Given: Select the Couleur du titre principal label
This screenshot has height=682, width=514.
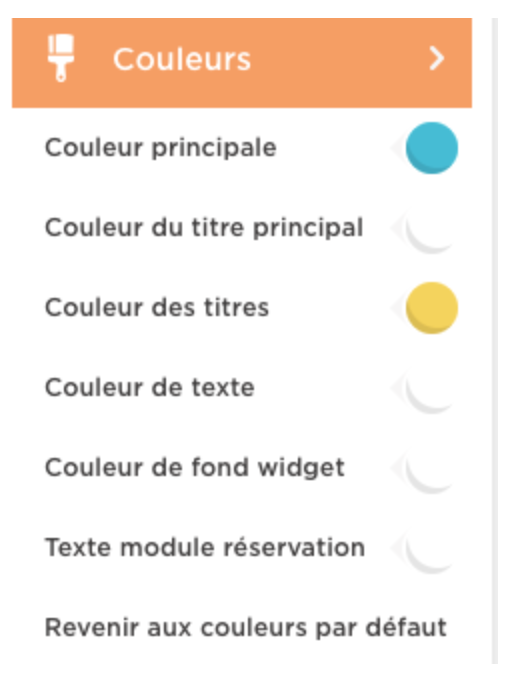Looking at the screenshot, I should point(204,228).
